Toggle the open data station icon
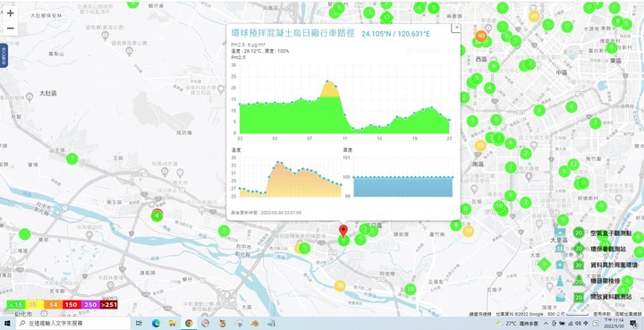 [559, 297]
